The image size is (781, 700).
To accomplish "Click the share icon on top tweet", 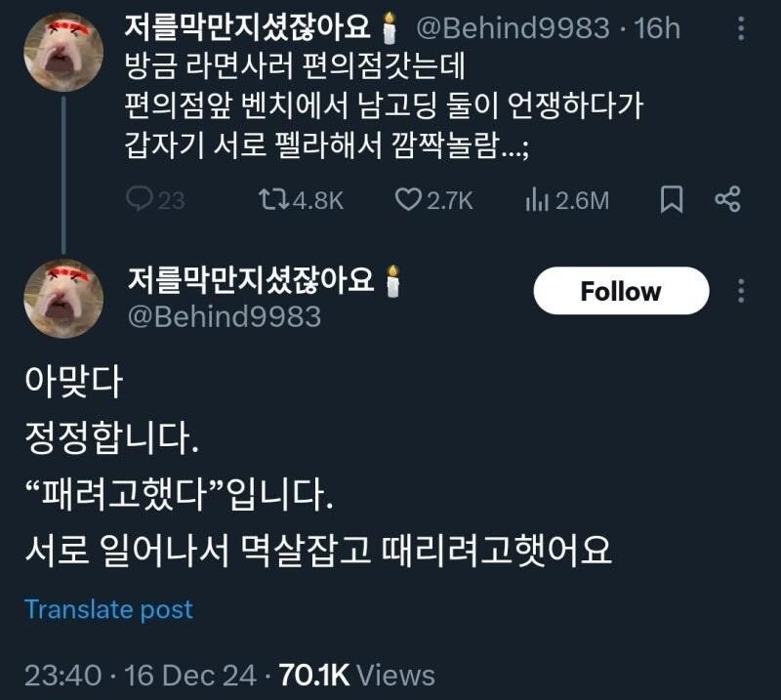I will click(727, 200).
